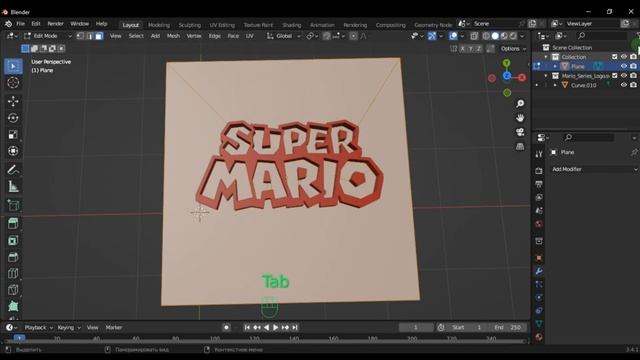Click the viewport zoom magnifier icon
This screenshot has width=640, height=360.
520,104
